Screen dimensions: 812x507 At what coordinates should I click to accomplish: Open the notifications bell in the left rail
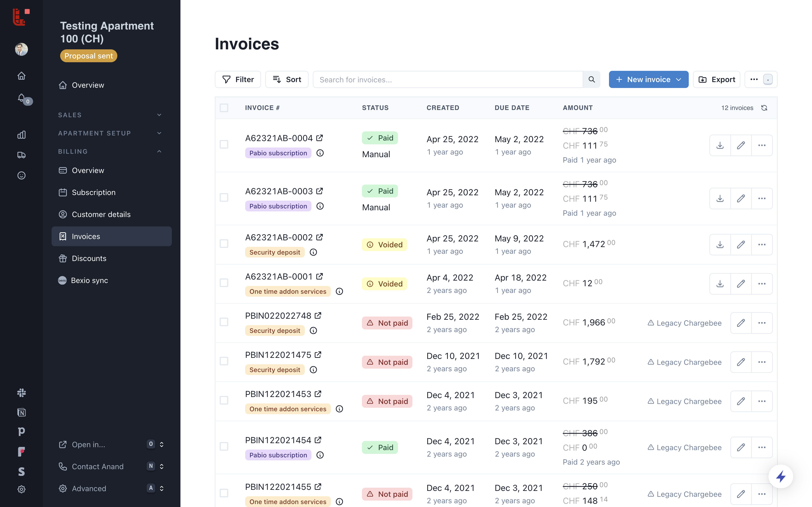pyautogui.click(x=21, y=98)
